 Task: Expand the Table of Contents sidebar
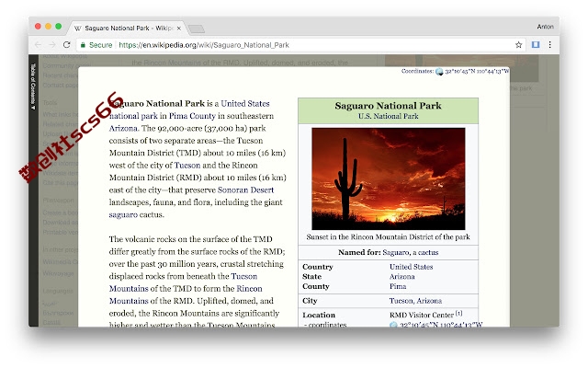click(x=33, y=86)
